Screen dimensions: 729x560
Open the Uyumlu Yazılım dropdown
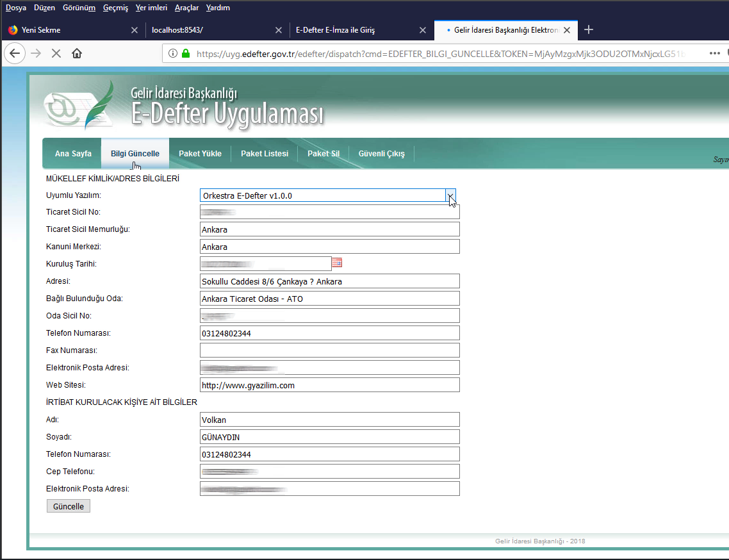click(451, 195)
